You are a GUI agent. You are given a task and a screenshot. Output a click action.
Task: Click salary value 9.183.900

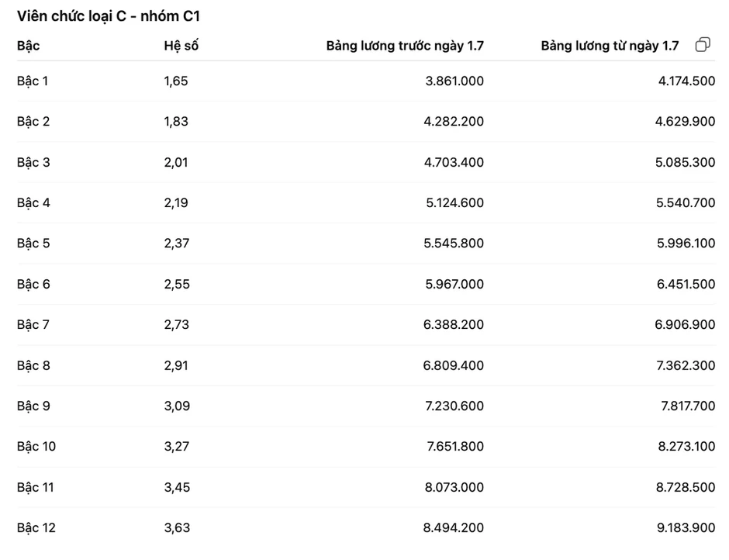pyautogui.click(x=686, y=528)
